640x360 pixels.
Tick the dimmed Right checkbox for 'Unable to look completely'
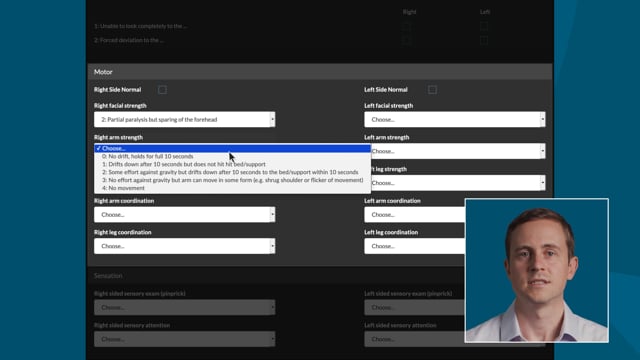click(406, 26)
